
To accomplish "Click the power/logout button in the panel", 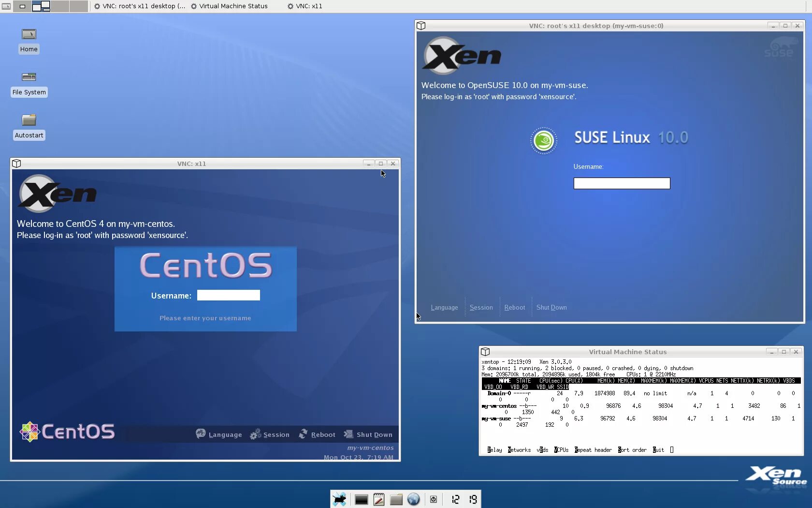I will click(434, 499).
